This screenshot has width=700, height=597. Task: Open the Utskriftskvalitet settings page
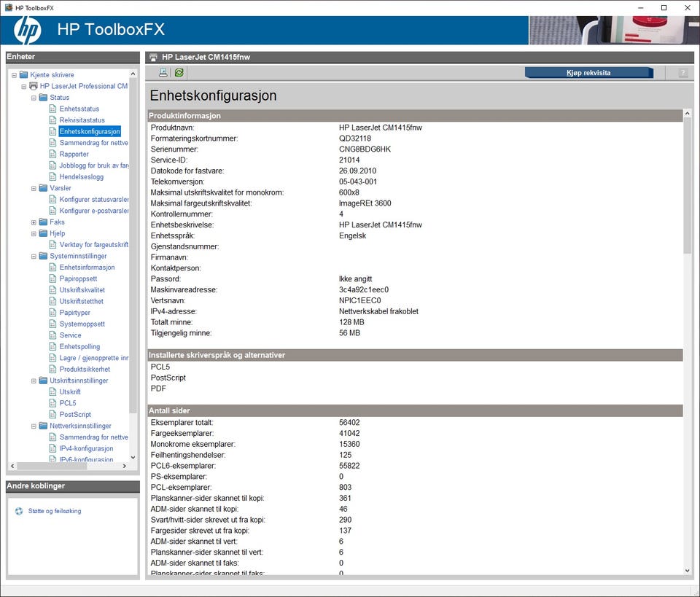pos(82,289)
